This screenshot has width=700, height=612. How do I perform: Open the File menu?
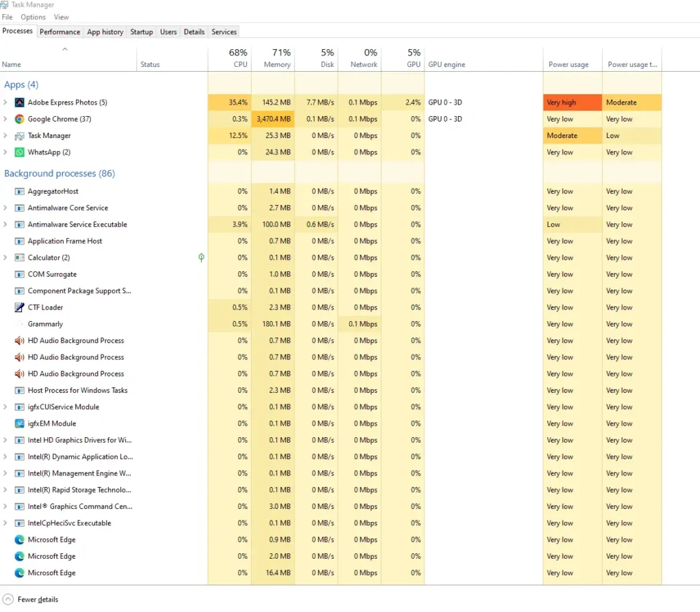tap(7, 17)
